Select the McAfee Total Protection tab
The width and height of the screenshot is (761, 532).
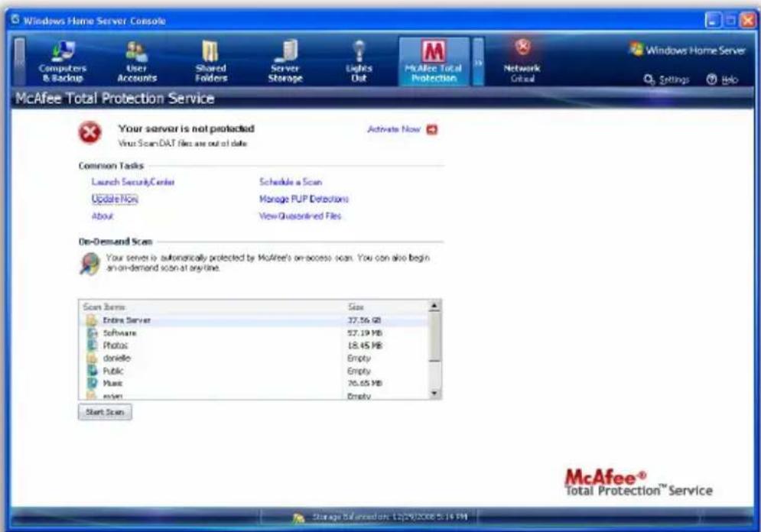434,62
